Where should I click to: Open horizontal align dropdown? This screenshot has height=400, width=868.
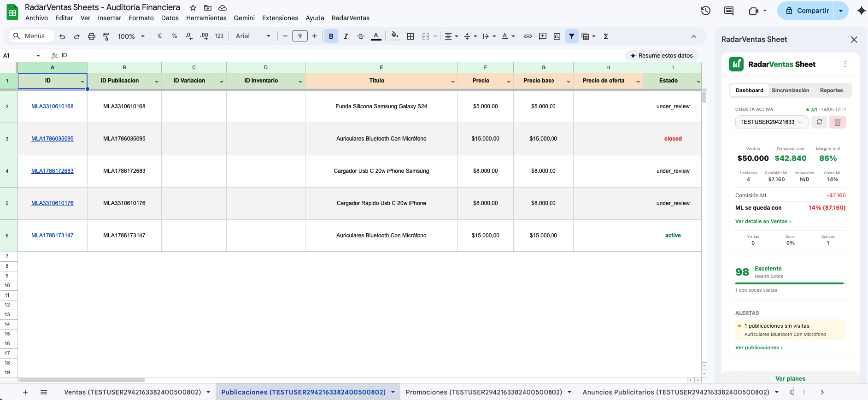tap(451, 36)
